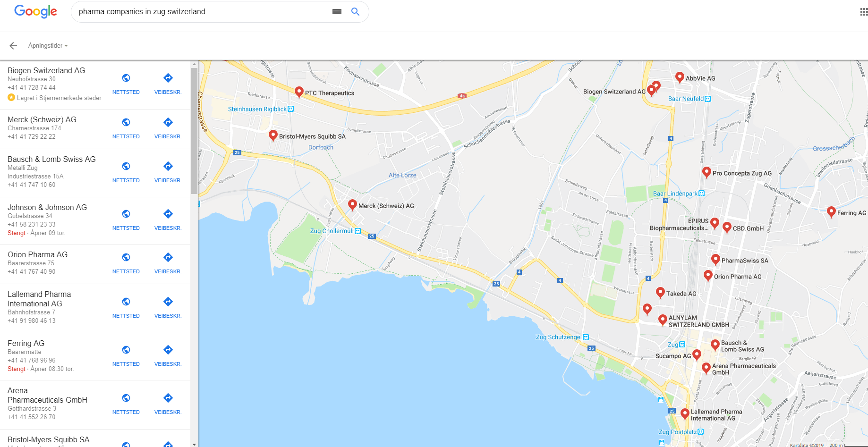Select the PTC Therapeutics map pin
Viewport: 868px width, 447px height.
pyautogui.click(x=299, y=92)
